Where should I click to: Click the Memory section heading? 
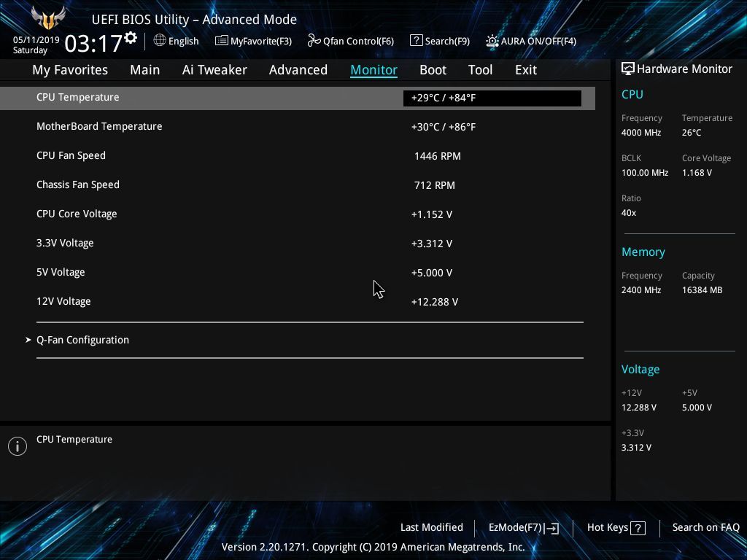[643, 252]
